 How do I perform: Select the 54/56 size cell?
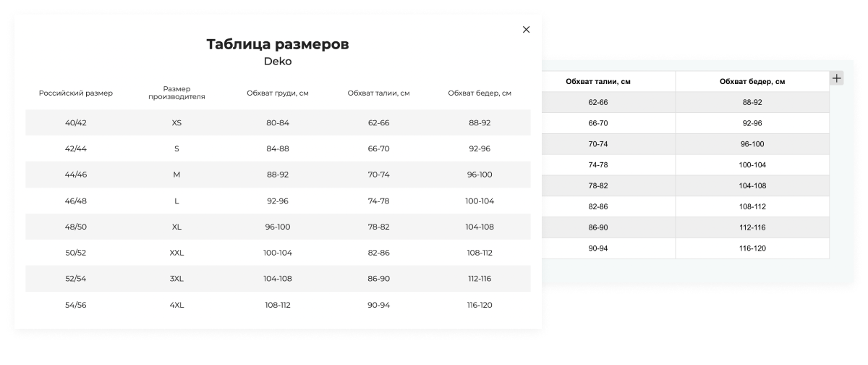tap(76, 306)
